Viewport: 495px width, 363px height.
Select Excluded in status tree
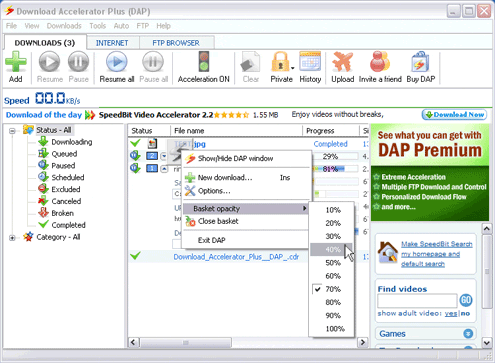click(66, 189)
